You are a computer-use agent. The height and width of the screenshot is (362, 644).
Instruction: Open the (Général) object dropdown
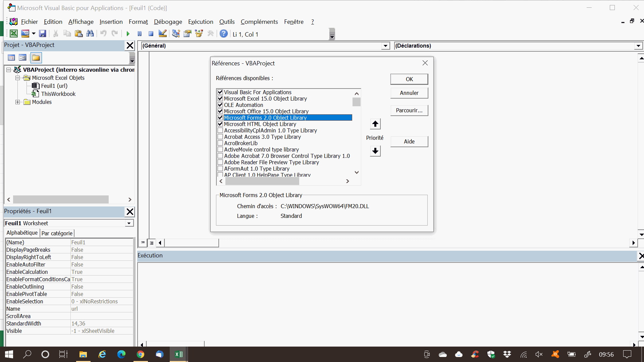coord(385,46)
